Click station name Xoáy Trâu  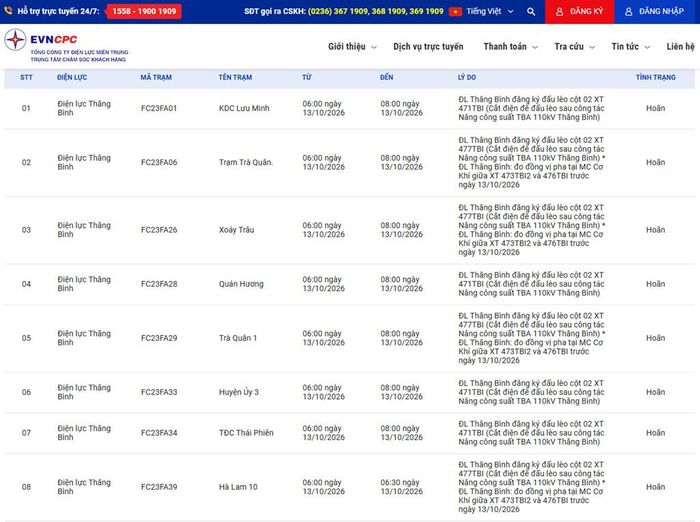(237, 230)
